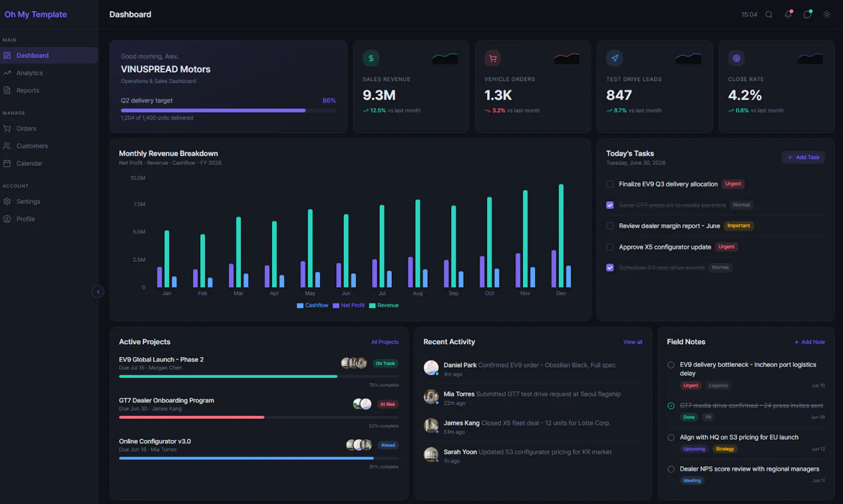
Task: Navigate to Orders in the sidebar
Action: (49, 129)
